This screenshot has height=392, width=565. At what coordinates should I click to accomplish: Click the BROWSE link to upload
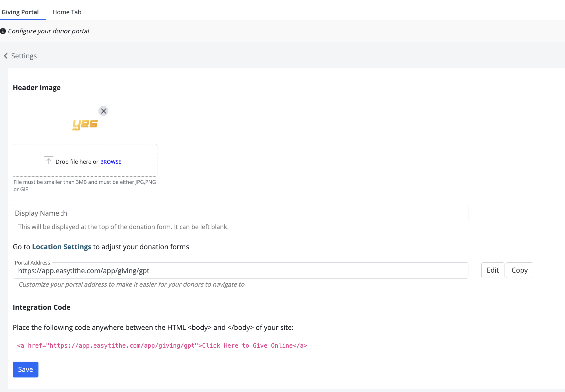point(111,162)
